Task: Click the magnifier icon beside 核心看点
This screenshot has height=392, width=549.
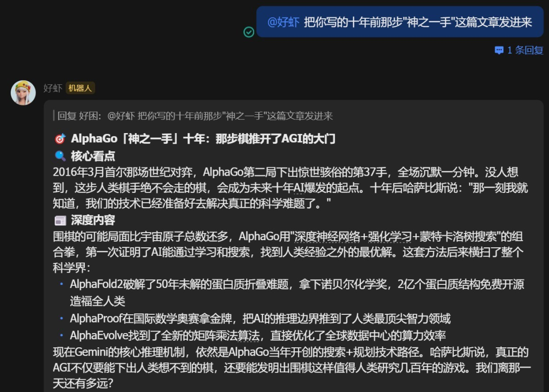Action: point(60,156)
